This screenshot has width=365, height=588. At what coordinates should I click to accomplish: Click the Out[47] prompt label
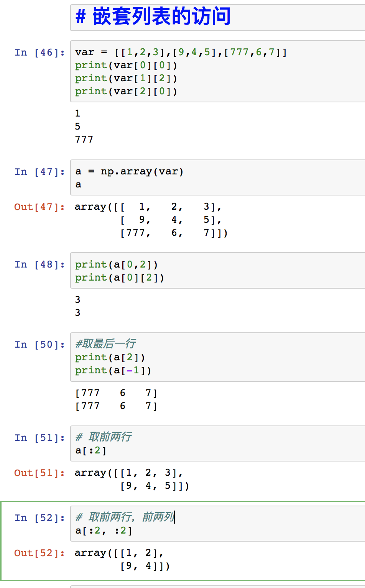pyautogui.click(x=39, y=207)
